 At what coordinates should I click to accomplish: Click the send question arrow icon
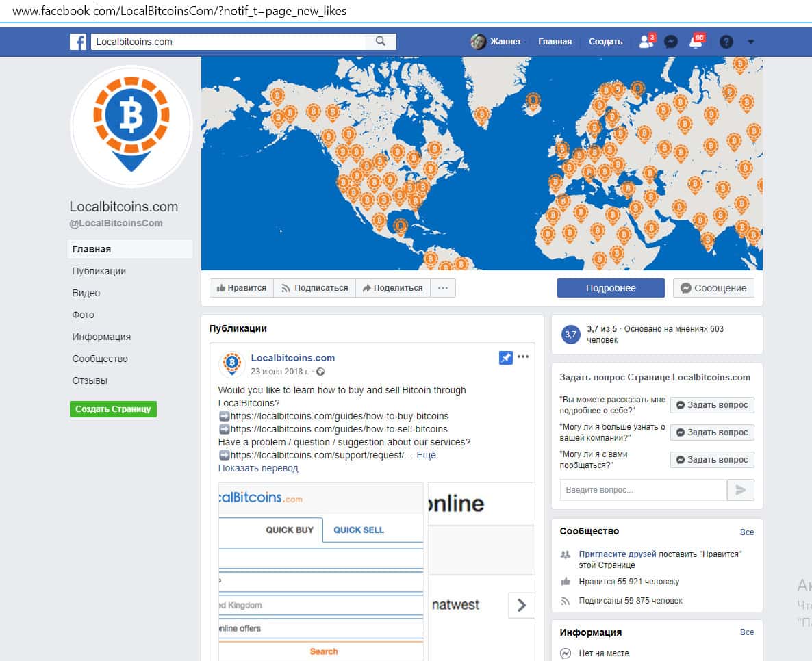click(x=741, y=490)
